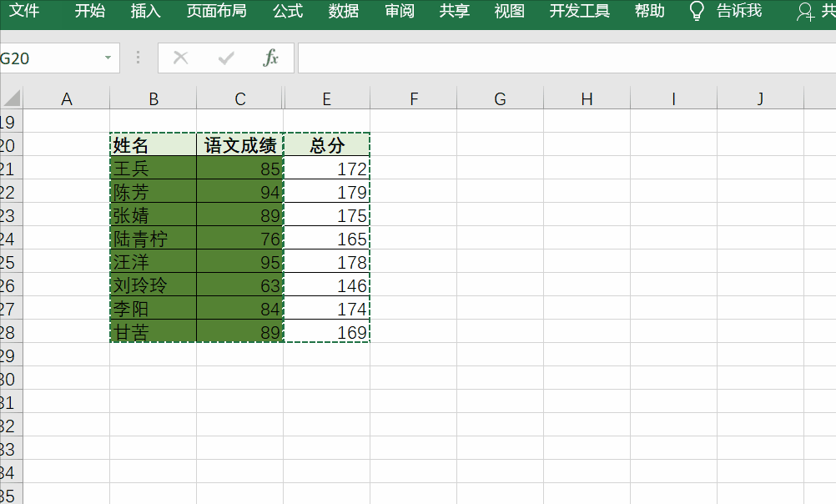Viewport: 836px width, 504px height.
Task: Open the 文件 (File) menu
Action: point(24,12)
